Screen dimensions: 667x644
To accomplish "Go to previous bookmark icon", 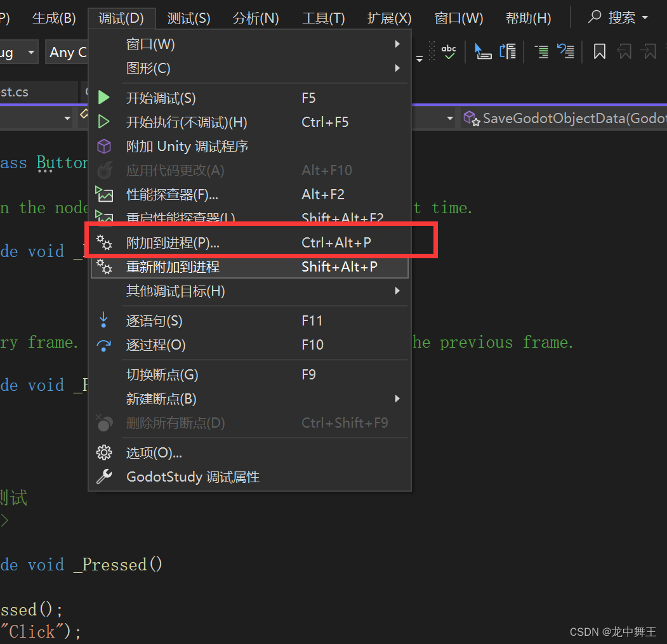I will pos(624,52).
